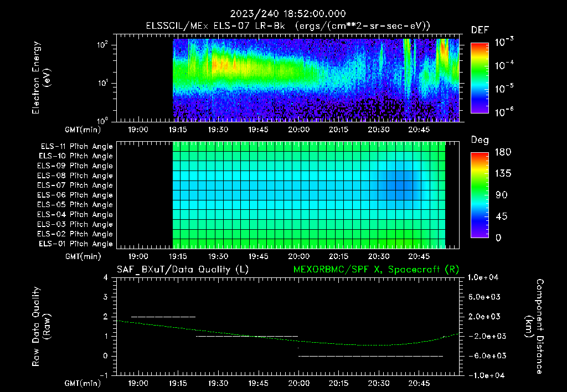
Task: Click the 10^-6 DEF scale value
Action: click(504, 112)
